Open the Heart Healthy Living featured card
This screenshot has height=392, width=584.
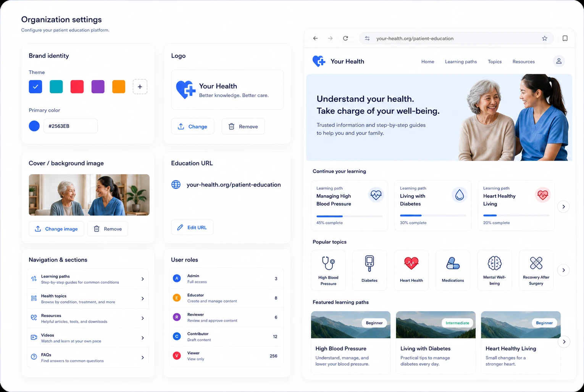pos(521,342)
